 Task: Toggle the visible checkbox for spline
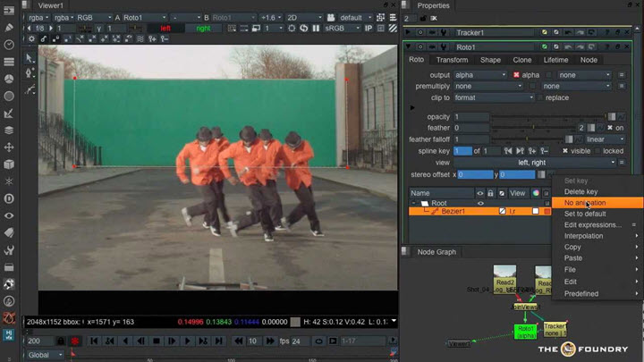[x=564, y=150]
